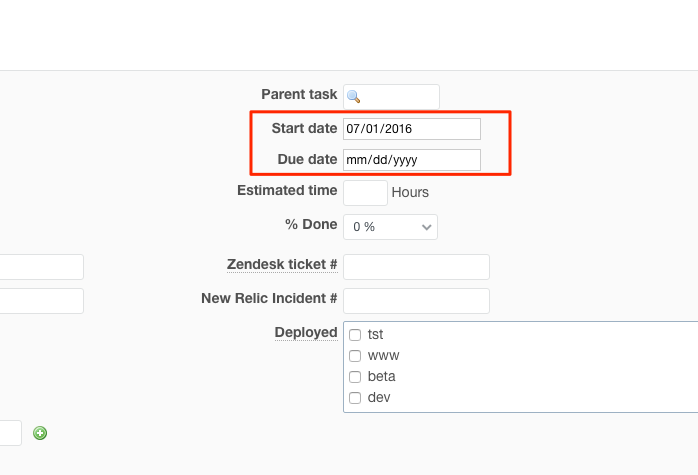
Task: Click the Start date field
Action: [x=412, y=129]
